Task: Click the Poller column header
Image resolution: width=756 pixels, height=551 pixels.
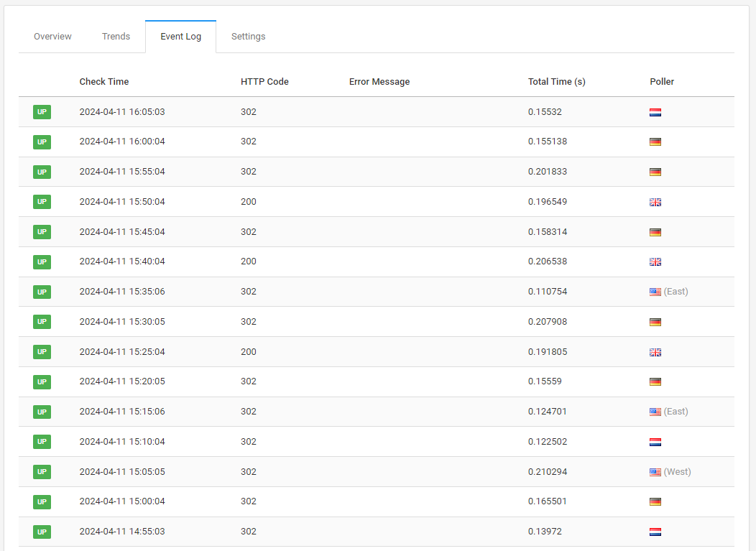Action: (x=662, y=82)
